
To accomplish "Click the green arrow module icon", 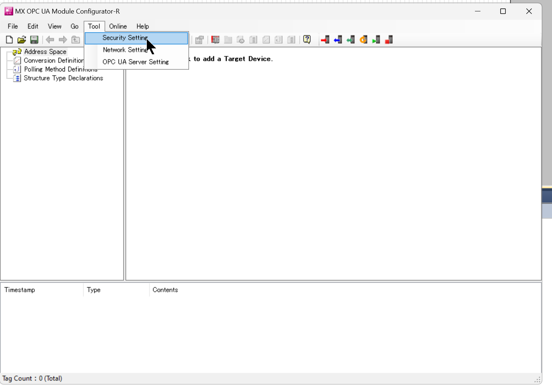I will click(351, 40).
